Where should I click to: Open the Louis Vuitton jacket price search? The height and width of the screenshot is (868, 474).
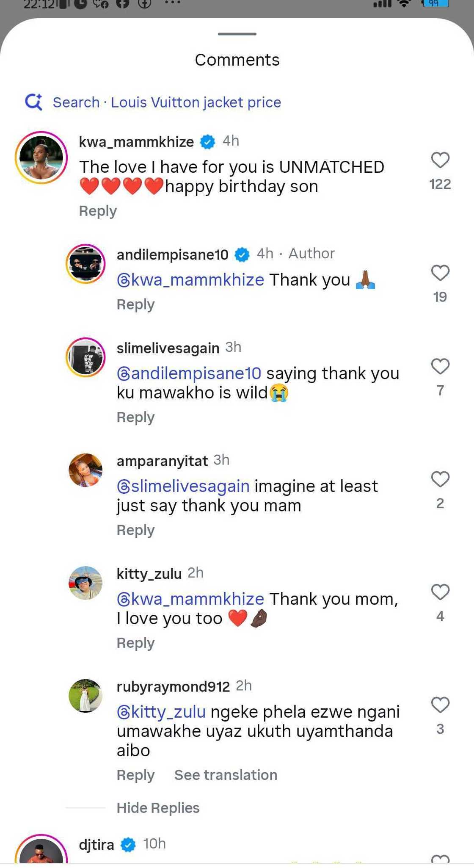click(x=195, y=102)
